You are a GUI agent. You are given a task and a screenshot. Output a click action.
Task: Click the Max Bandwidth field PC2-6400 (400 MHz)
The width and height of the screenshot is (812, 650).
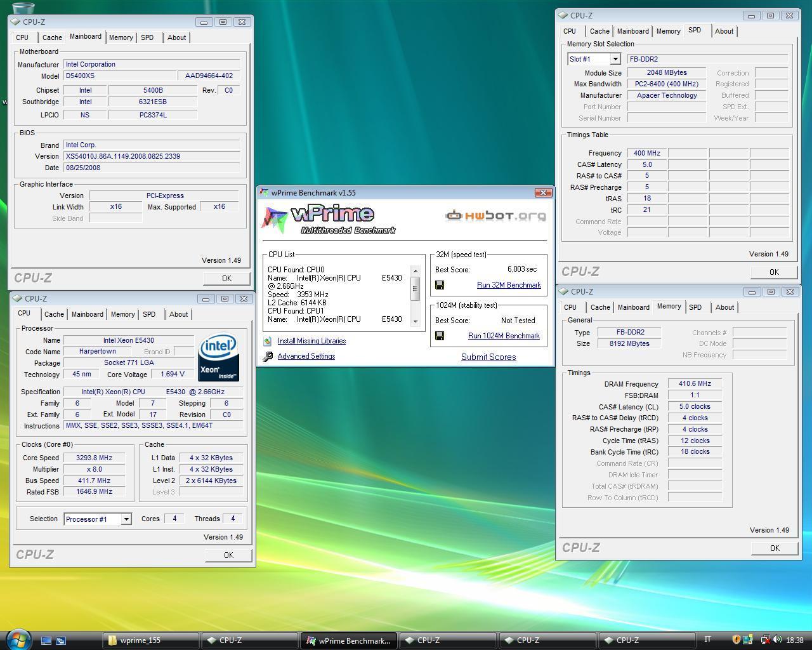(667, 84)
